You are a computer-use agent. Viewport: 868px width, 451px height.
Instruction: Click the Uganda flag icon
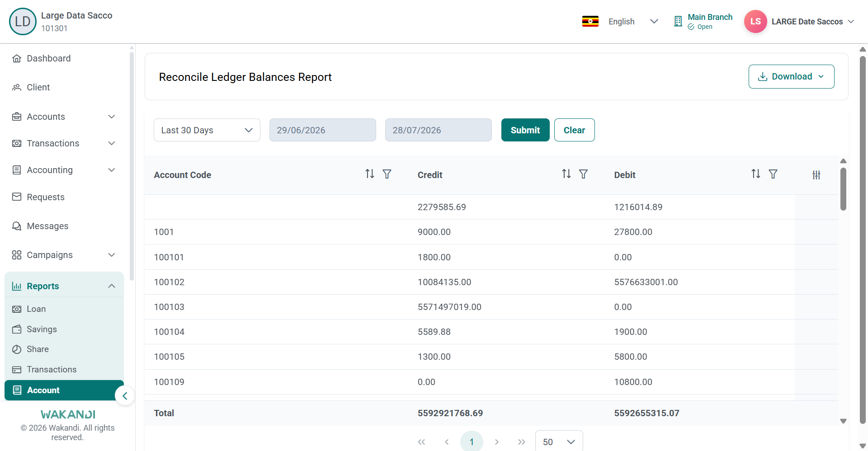(x=590, y=21)
